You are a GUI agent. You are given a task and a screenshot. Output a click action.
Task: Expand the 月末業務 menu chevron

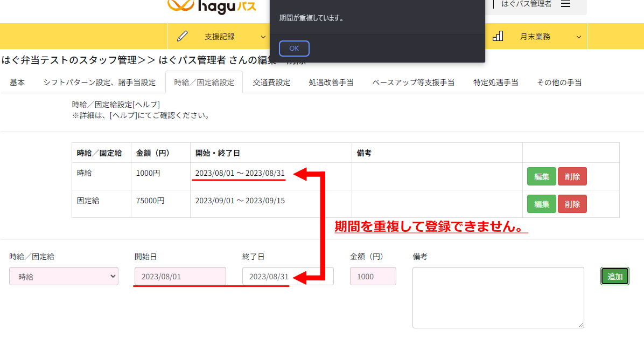pyautogui.click(x=579, y=37)
